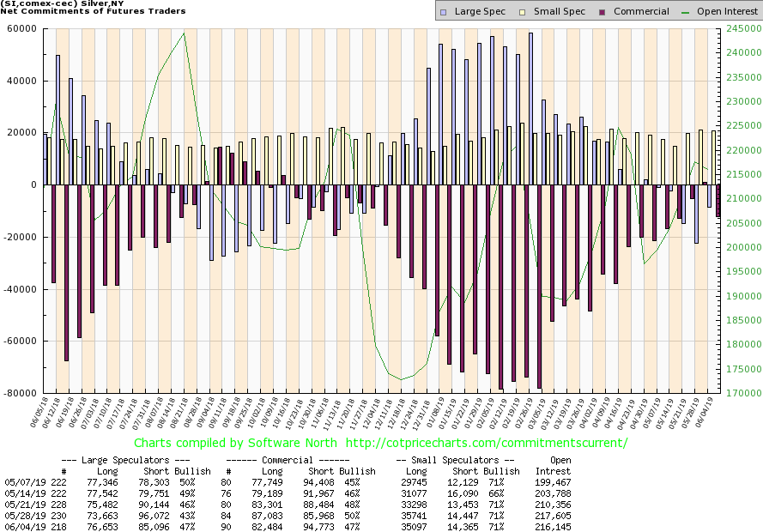Select the Open Interest legend label
The height and width of the screenshot is (532, 763).
726,12
